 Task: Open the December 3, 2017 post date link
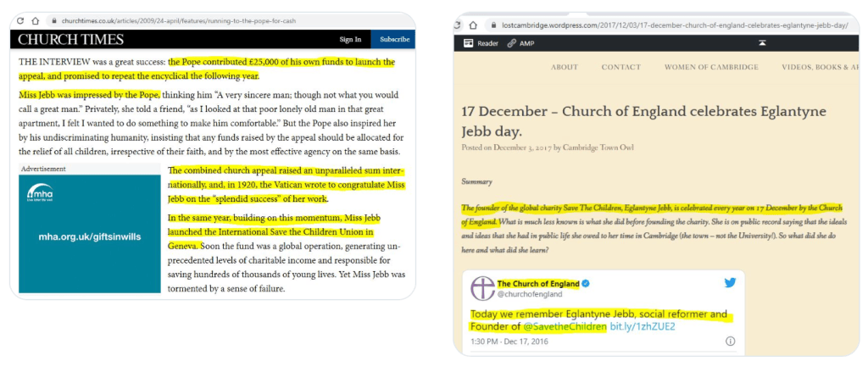pyautogui.click(x=522, y=147)
